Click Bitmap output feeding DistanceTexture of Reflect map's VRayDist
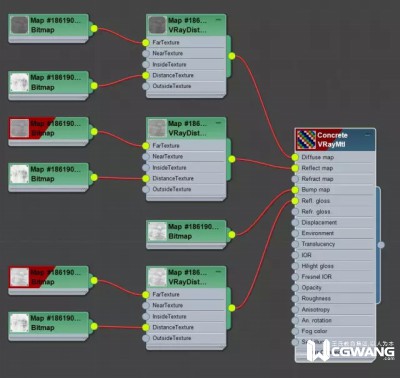The width and height of the screenshot is (400, 378). pyautogui.click(x=94, y=178)
